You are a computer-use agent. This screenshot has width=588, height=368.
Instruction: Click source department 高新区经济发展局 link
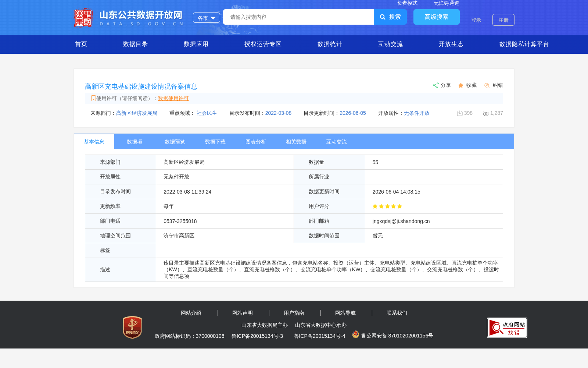[137, 113]
